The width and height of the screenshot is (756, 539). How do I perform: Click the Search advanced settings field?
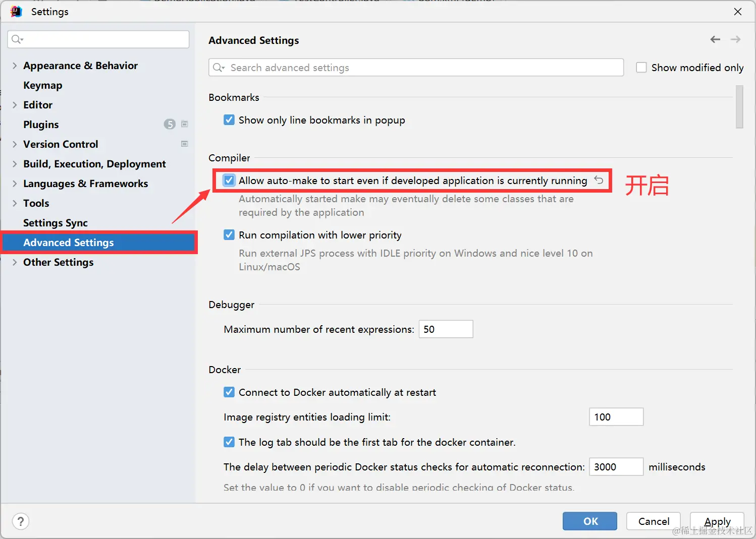416,68
